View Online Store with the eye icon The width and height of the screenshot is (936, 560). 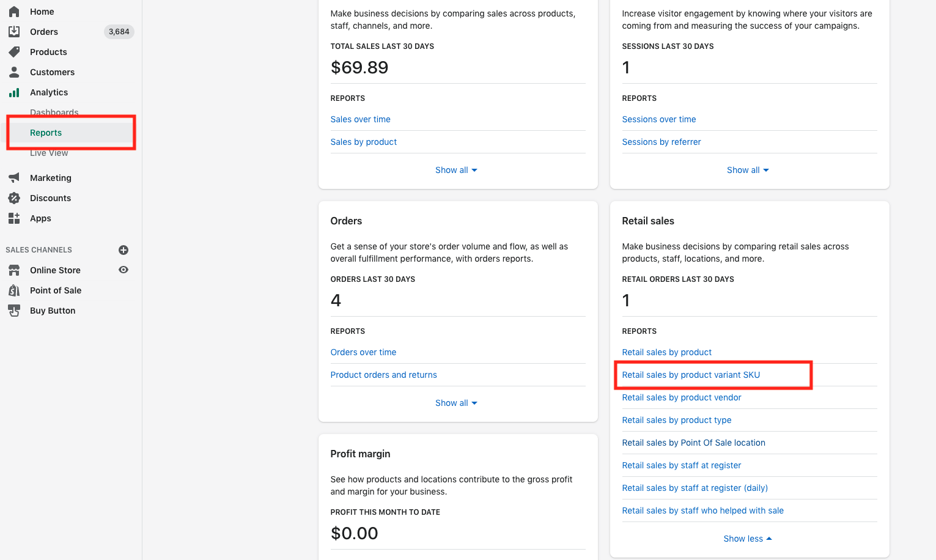(x=123, y=270)
